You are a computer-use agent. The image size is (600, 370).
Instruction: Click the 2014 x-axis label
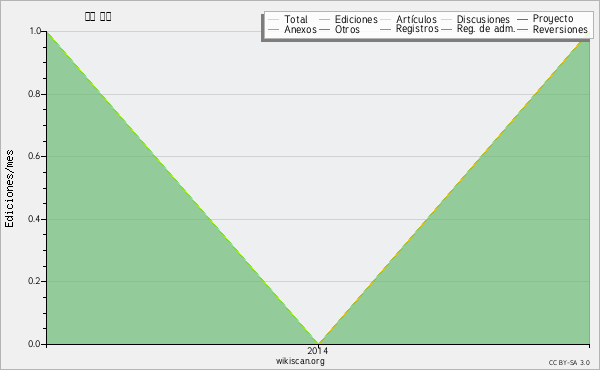318,350
